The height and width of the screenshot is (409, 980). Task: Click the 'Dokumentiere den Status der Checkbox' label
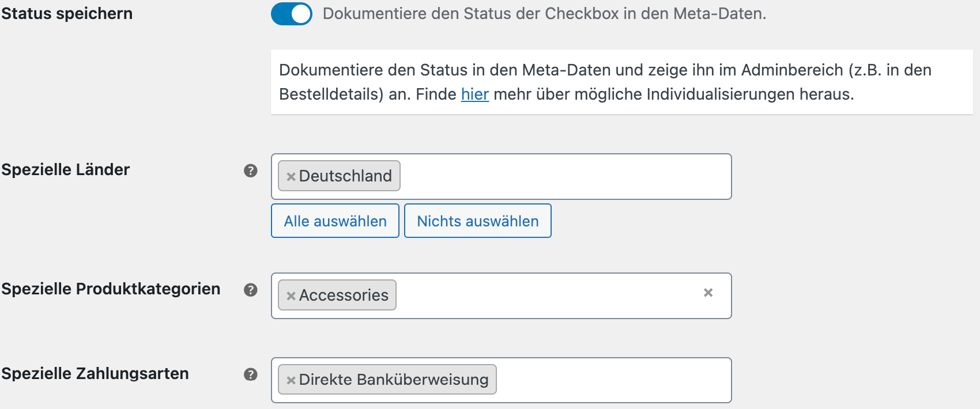point(544,14)
